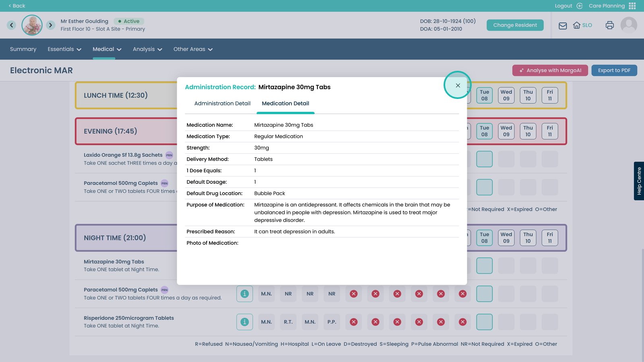Click Analyse with MargoAI button
The image size is (644, 362).
pos(550,70)
